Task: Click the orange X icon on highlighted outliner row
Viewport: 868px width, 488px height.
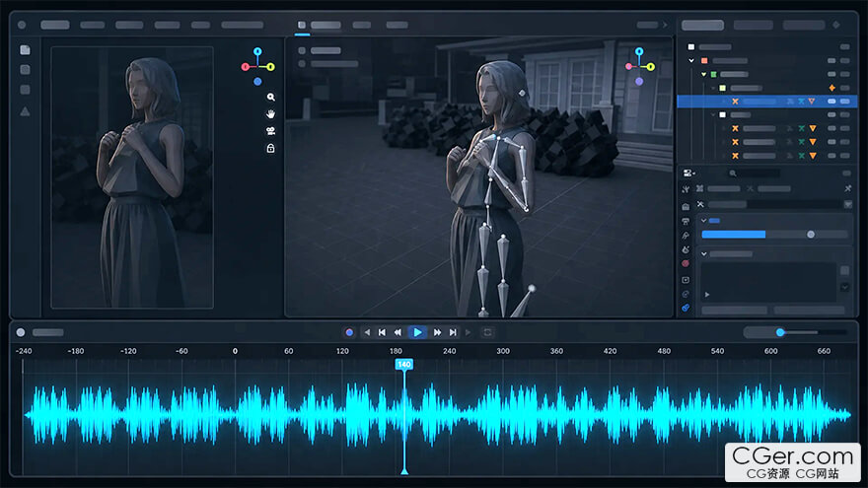Action: click(735, 102)
